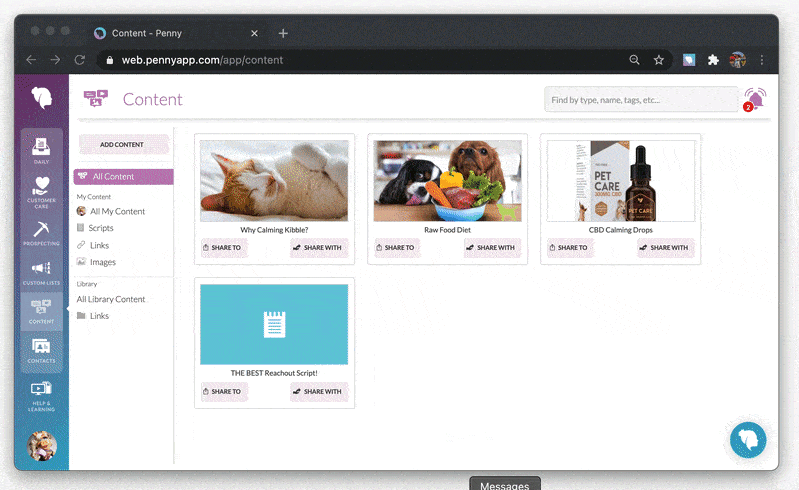This screenshot has width=799, height=490.
Task: Open the notifications bell with badge
Action: pos(755,99)
